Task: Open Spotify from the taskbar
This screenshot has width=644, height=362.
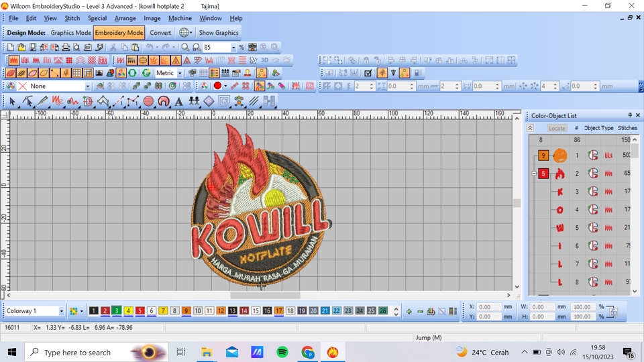Action: 282,352
